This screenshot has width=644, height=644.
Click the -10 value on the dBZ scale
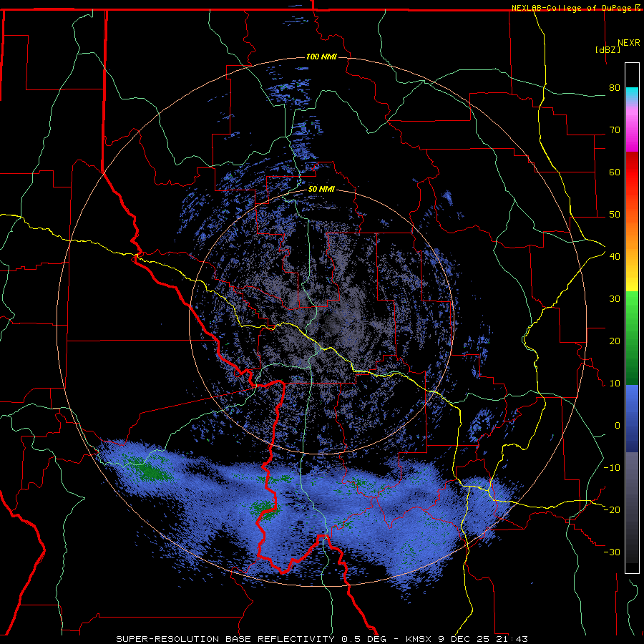pyautogui.click(x=612, y=468)
